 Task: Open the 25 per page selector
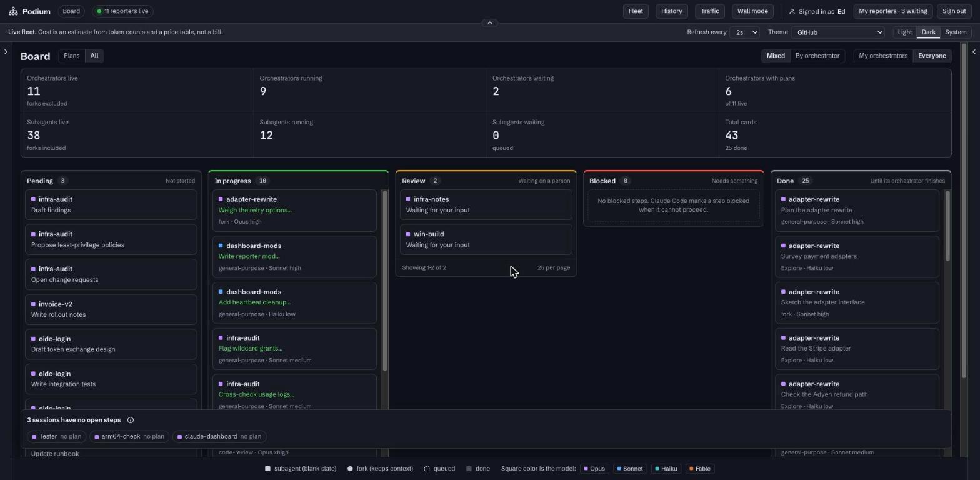(x=554, y=267)
